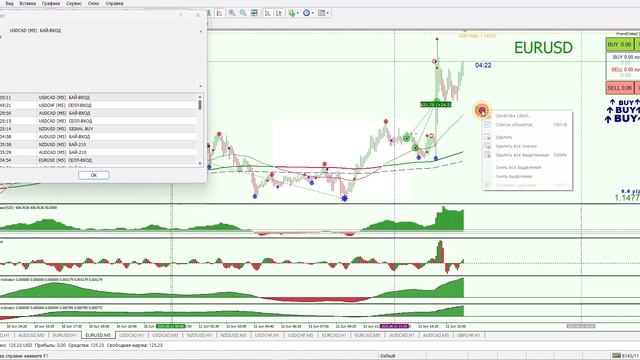Expand the indicators list dropdown arrow
The image size is (640, 360).
pos(298,13)
